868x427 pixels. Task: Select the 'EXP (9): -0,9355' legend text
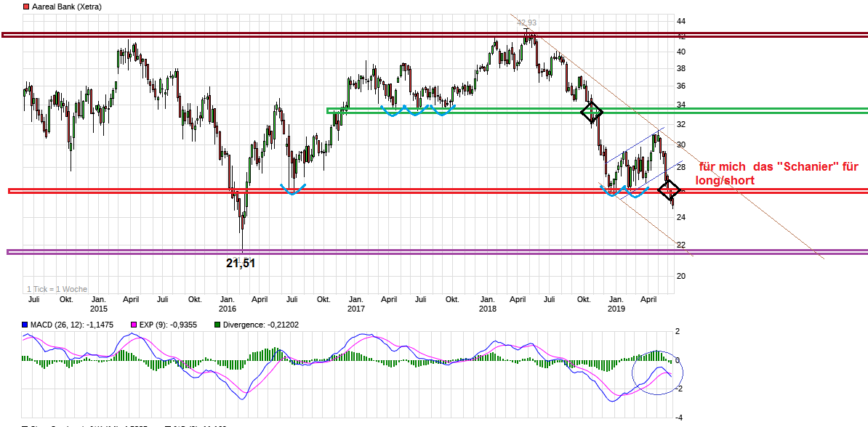click(x=168, y=325)
